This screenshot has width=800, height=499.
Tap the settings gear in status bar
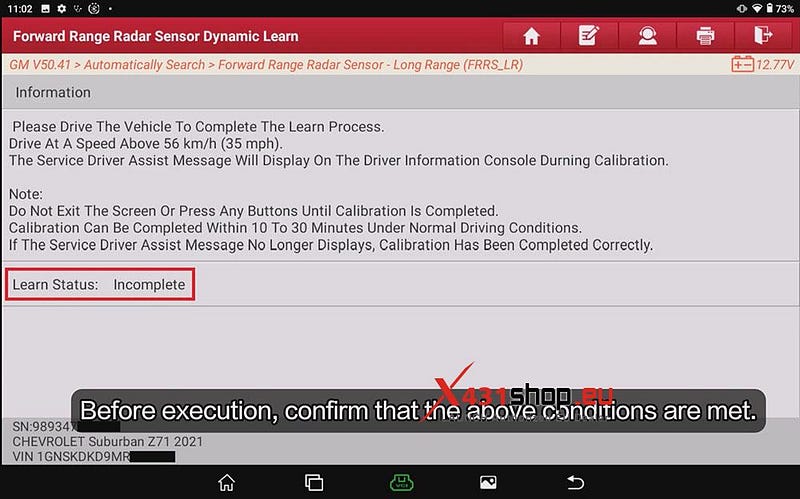click(62, 9)
